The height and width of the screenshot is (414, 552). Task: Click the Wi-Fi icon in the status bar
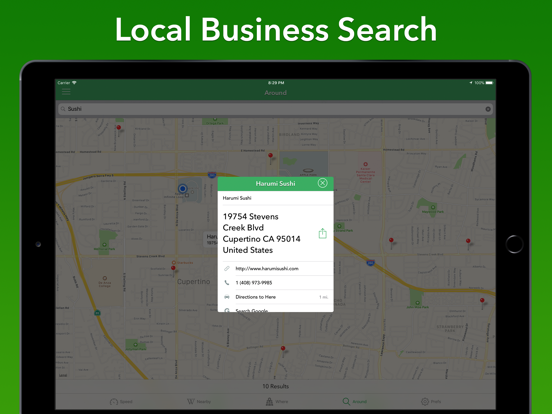[74, 83]
